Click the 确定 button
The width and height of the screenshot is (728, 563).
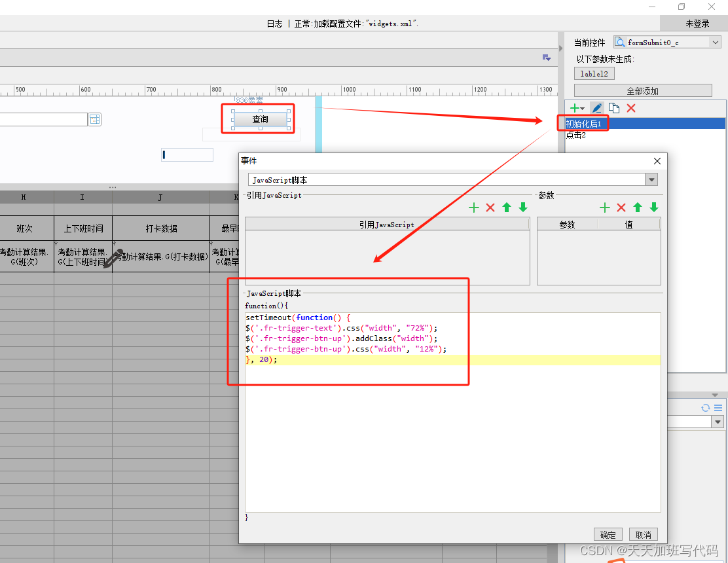pos(608,535)
